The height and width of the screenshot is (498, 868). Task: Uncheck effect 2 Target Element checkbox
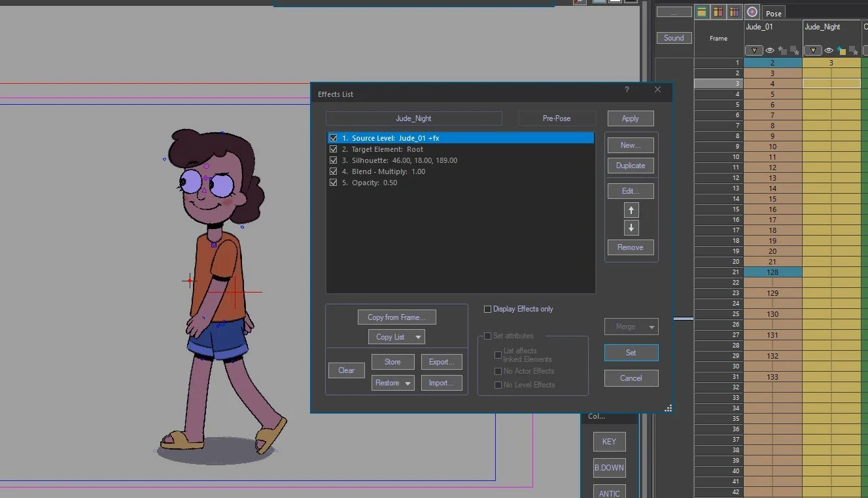tap(334, 149)
